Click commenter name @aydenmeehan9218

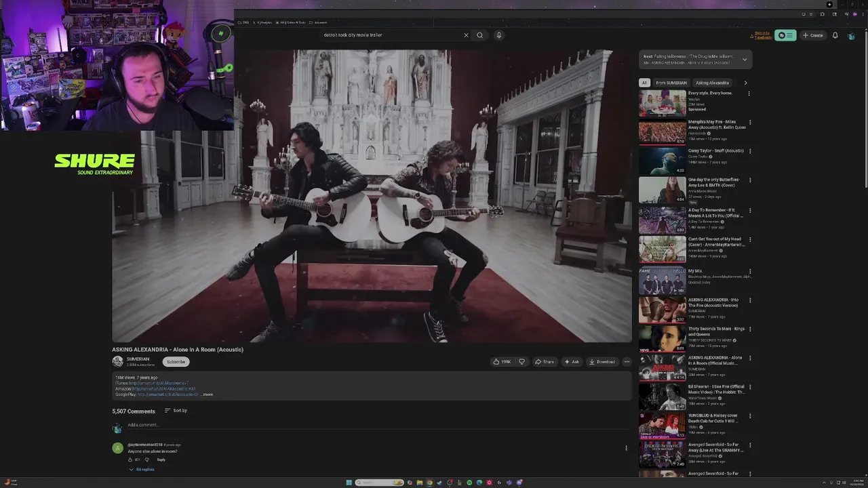point(144,445)
